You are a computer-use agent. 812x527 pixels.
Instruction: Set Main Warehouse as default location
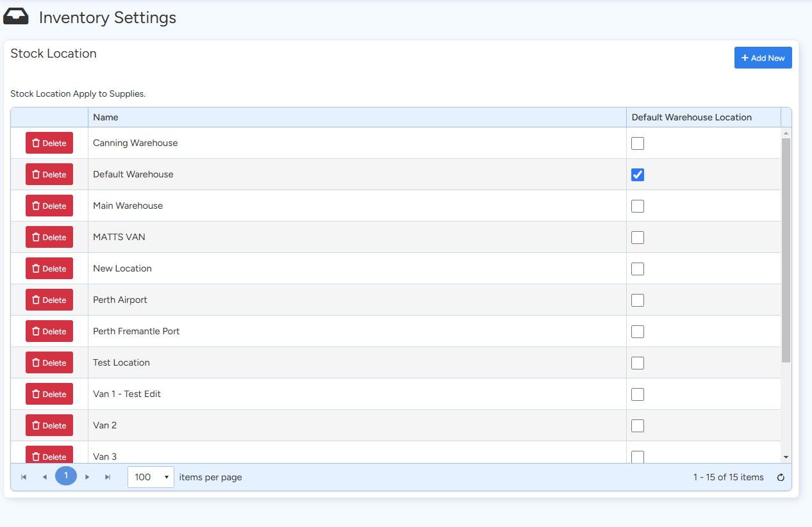tap(637, 206)
